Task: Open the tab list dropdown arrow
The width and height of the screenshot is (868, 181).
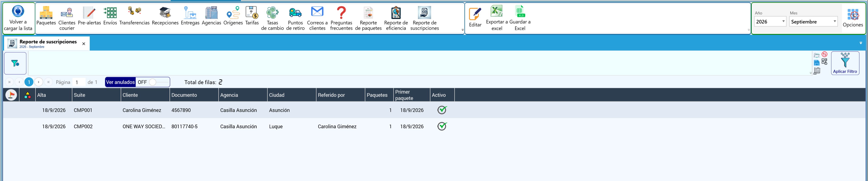Action: coord(861,43)
